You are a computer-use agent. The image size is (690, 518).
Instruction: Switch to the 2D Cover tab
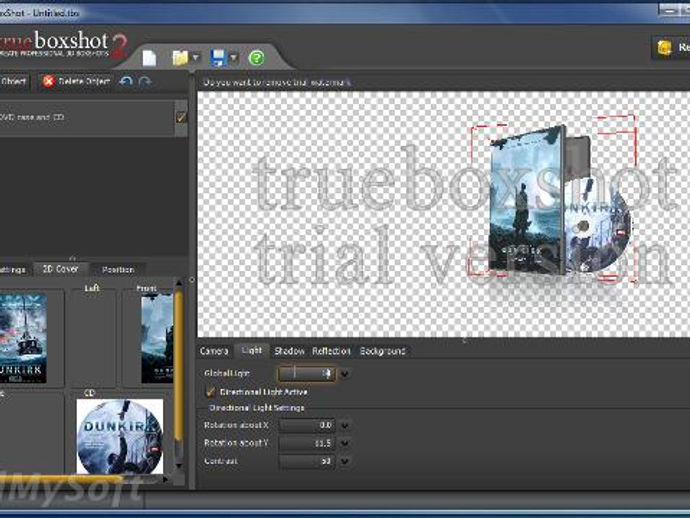coord(61,269)
